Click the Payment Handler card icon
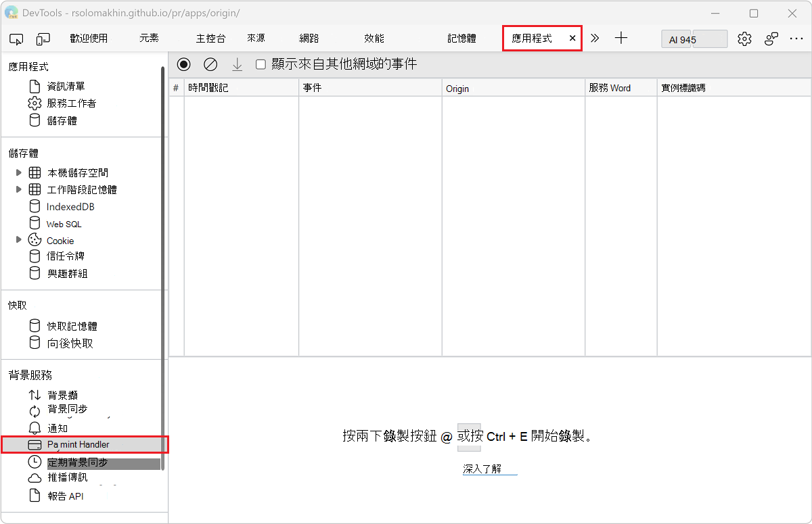Viewport: 812px width, 524px height. pos(35,445)
